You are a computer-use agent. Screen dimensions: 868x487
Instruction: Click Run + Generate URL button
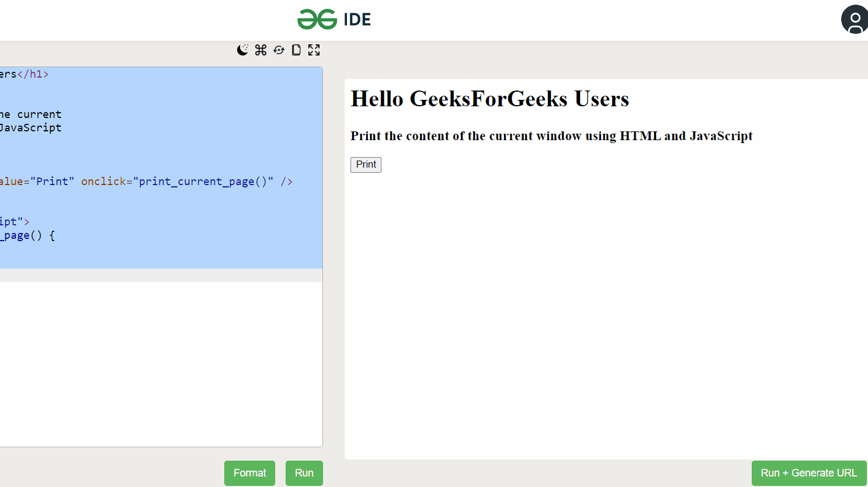click(x=808, y=473)
